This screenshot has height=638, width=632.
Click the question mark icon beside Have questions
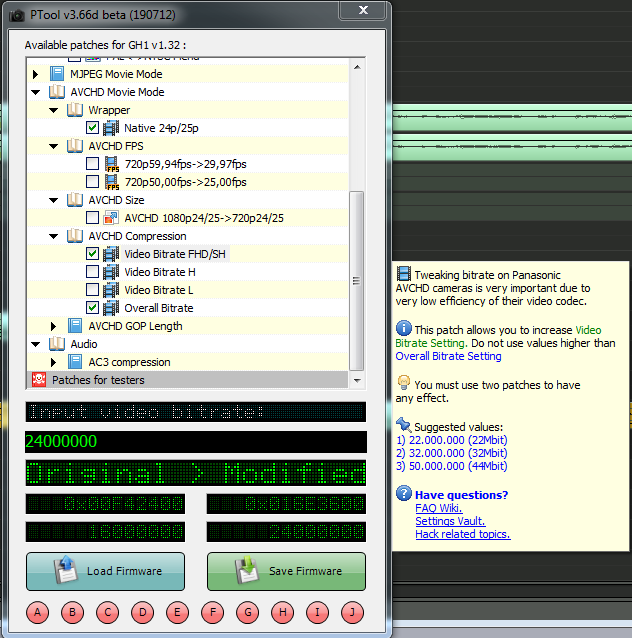click(x=404, y=493)
